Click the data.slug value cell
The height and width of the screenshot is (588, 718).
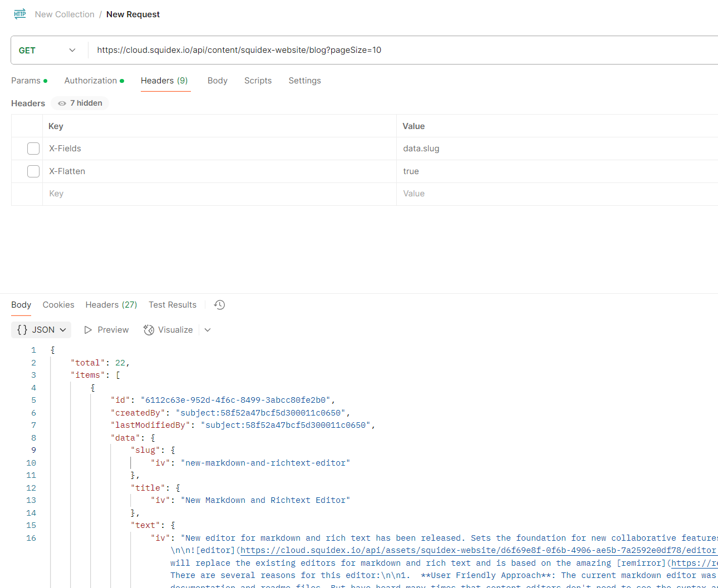[x=557, y=149]
